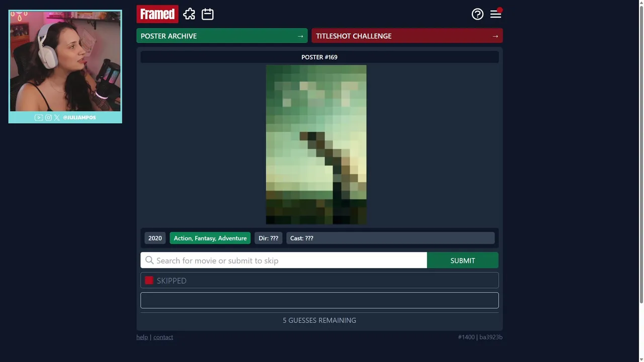Click the Instagram icon on webcam overlay

[x=48, y=118]
